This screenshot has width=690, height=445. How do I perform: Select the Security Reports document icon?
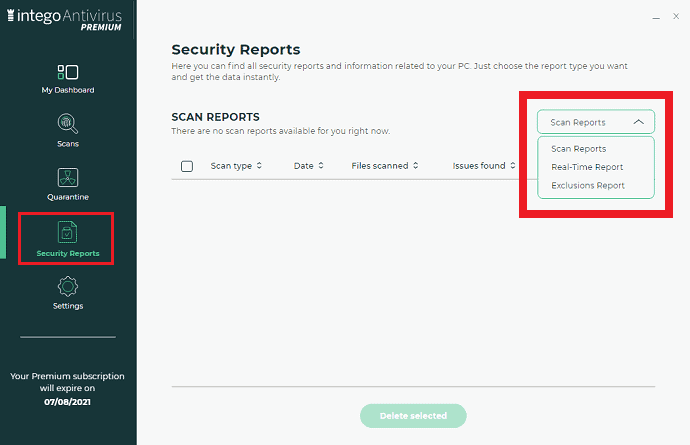pos(67,232)
